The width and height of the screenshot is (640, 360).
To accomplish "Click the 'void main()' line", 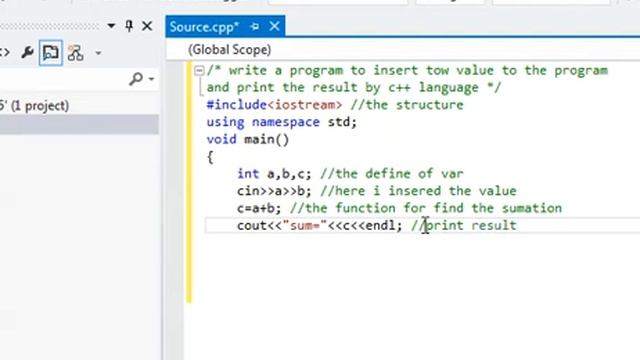I will coord(248,140).
